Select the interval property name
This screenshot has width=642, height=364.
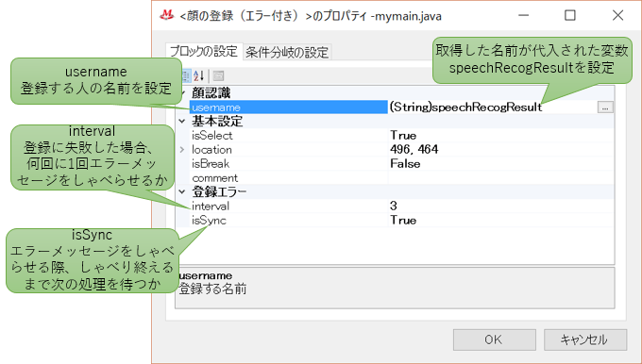point(211,207)
